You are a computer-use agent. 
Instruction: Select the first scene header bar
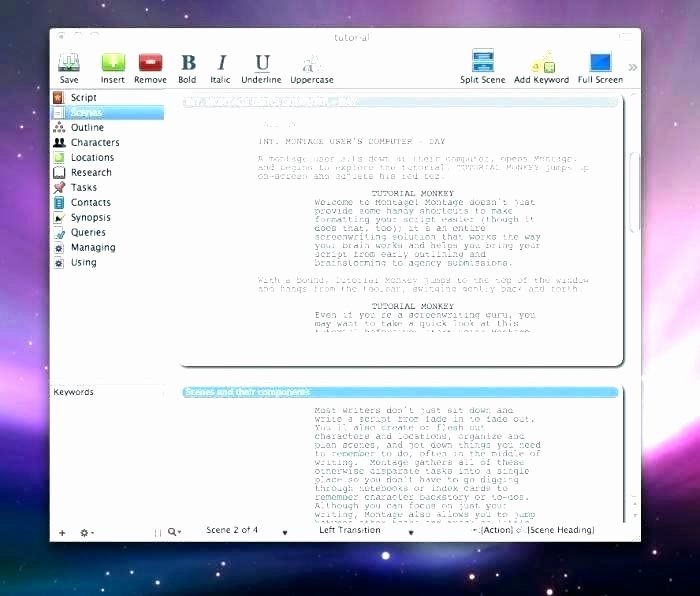[x=400, y=102]
